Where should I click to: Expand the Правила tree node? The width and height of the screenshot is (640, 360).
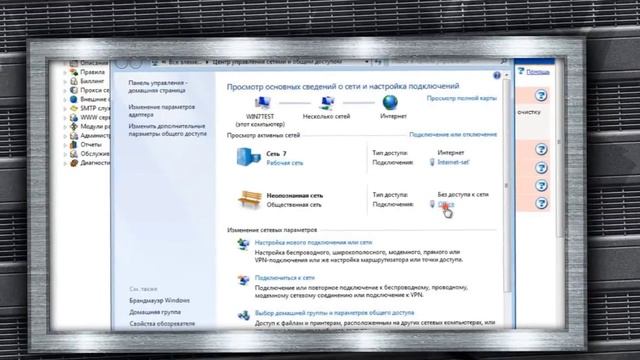pos(65,73)
